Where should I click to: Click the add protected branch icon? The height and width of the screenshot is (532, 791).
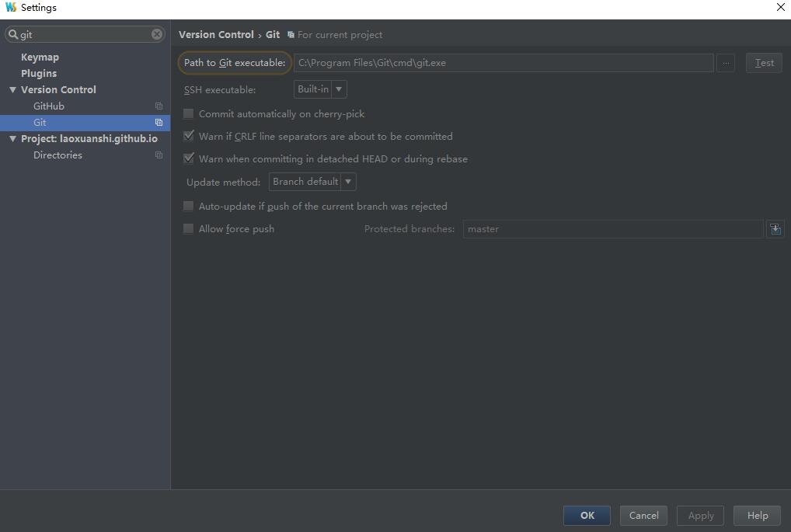pyautogui.click(x=775, y=229)
